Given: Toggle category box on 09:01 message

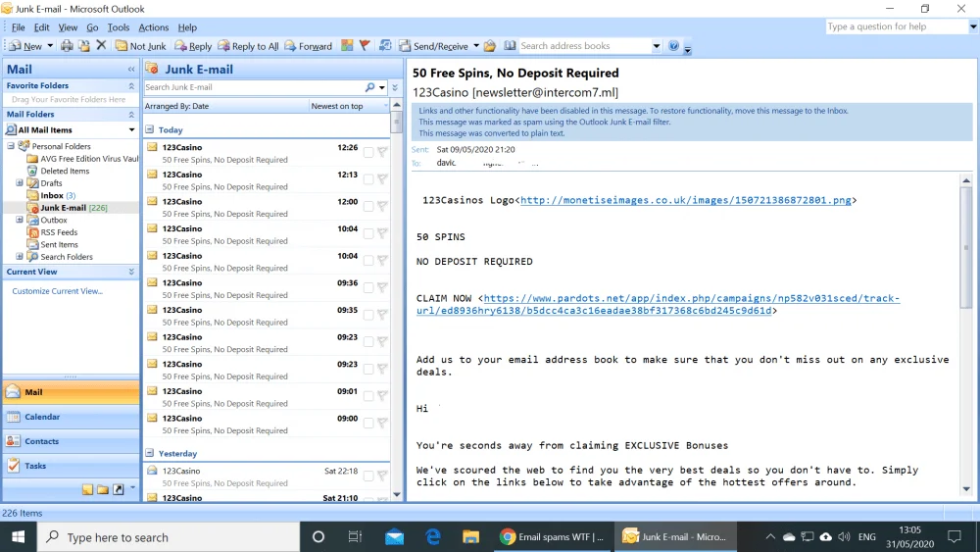Looking at the screenshot, I should pos(368,396).
